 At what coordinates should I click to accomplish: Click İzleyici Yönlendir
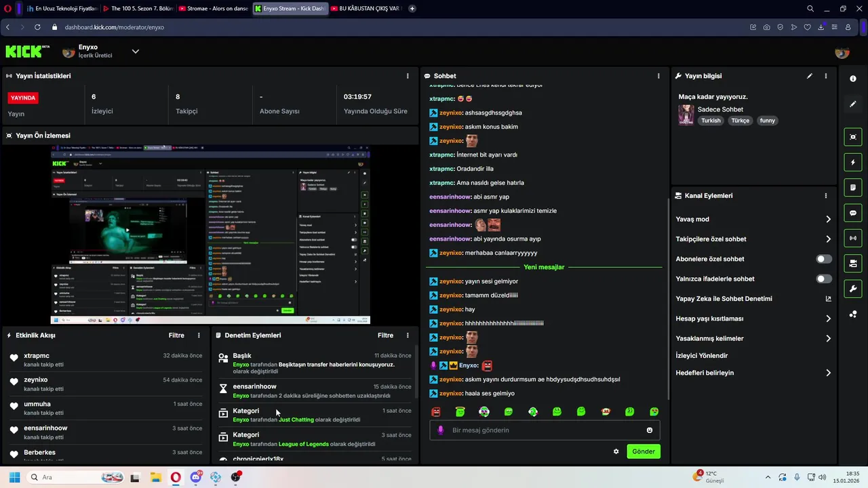(702, 356)
